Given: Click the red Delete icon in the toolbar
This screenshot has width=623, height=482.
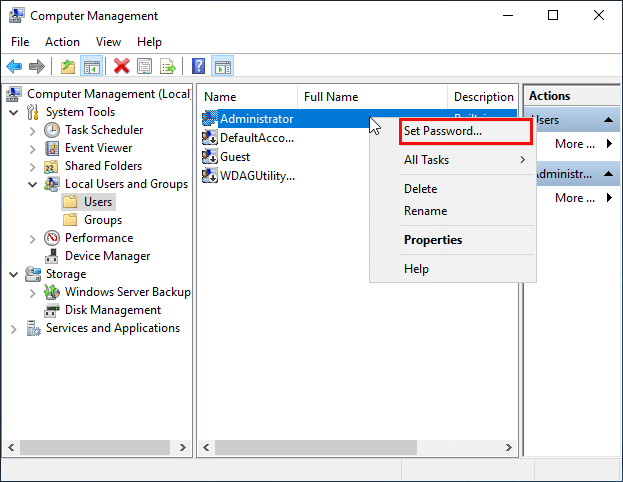Looking at the screenshot, I should (x=121, y=67).
